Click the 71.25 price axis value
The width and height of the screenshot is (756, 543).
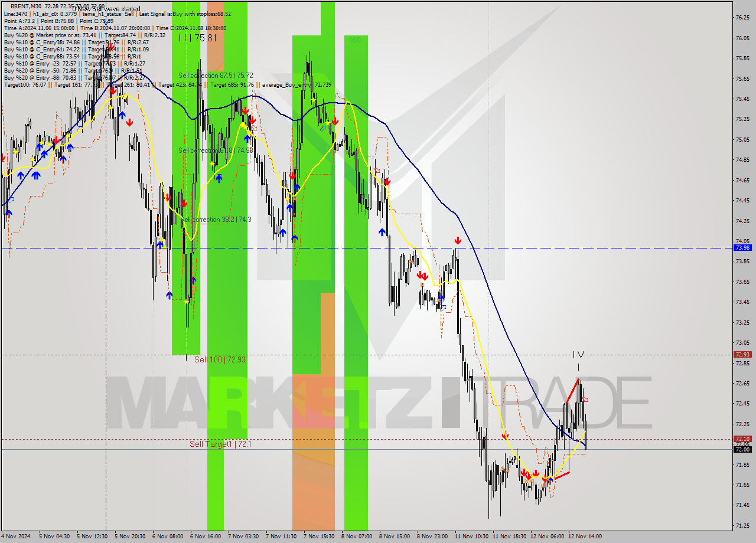(742, 526)
